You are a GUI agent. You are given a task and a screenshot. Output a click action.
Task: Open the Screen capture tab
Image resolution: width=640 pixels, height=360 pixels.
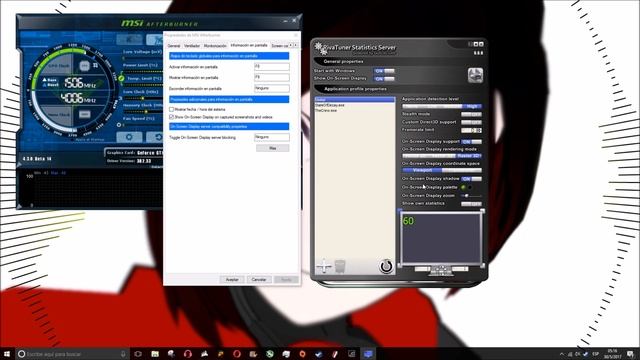[x=280, y=46]
